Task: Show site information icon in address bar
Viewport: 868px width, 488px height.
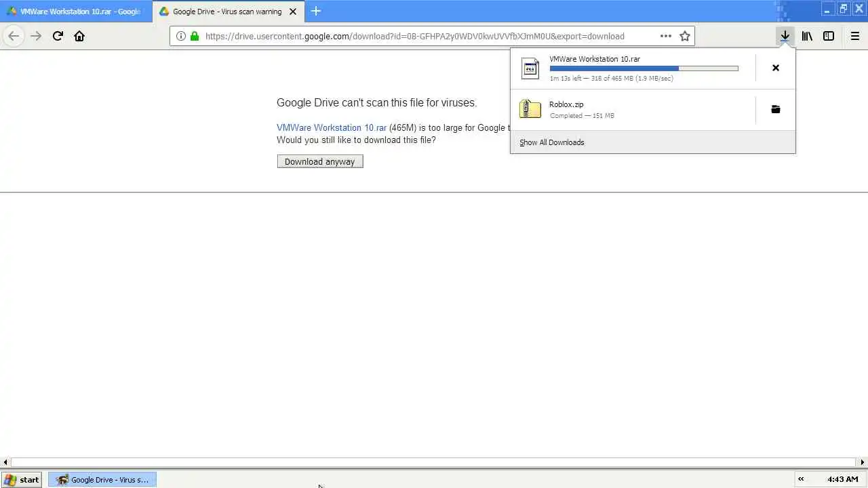Action: [x=181, y=36]
